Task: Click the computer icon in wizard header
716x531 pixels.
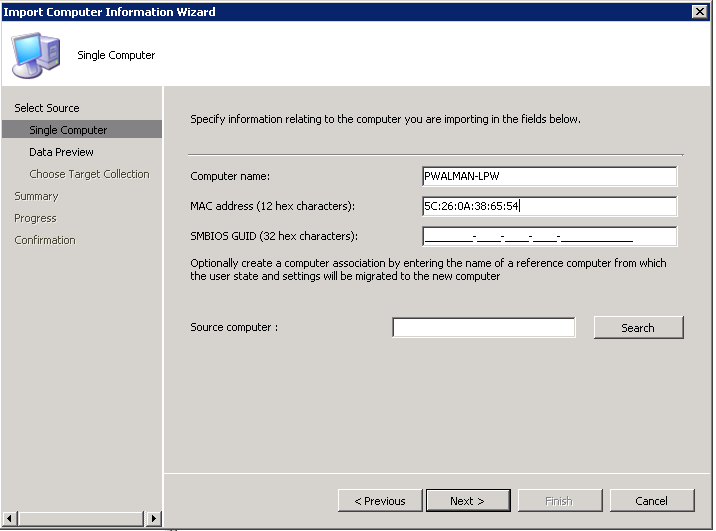Action: click(x=36, y=55)
